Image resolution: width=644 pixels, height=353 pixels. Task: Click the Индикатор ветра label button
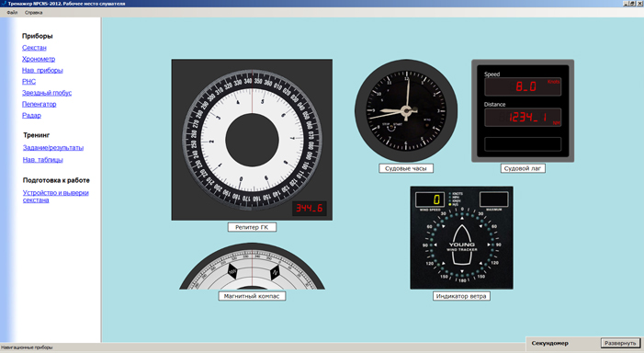click(461, 296)
